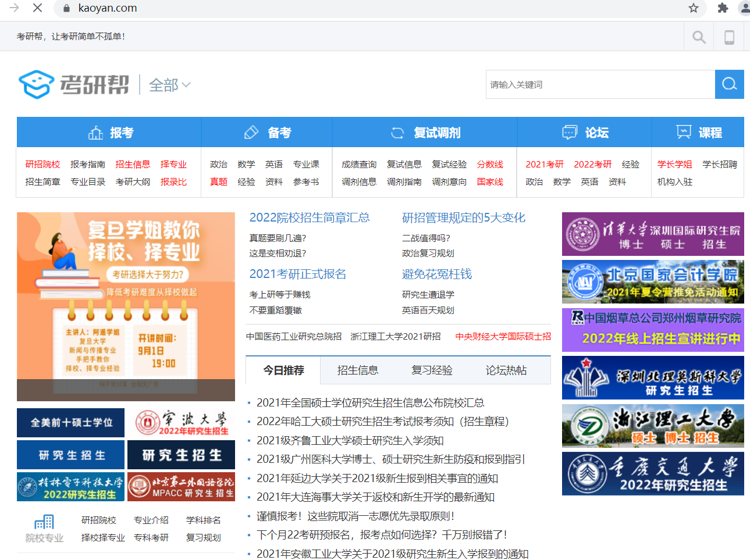Switch to the 复习经验 tab
Image resolution: width=750 pixels, height=560 pixels.
(x=432, y=370)
